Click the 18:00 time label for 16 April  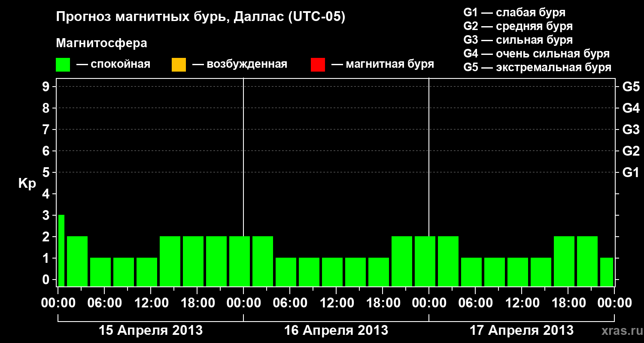pyautogui.click(x=383, y=303)
